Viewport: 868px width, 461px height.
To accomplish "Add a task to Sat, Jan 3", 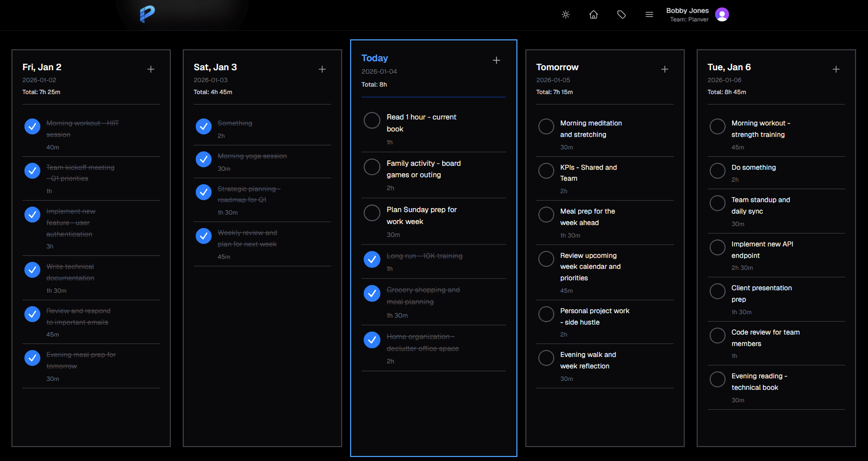I will coord(322,69).
